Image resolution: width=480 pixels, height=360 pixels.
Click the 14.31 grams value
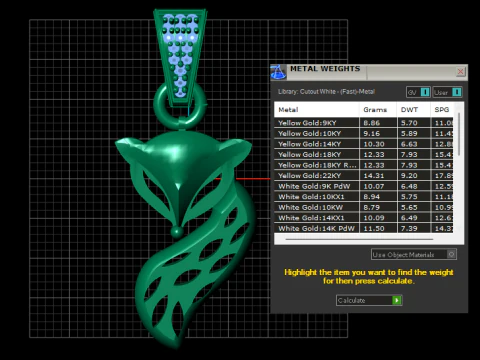pyautogui.click(x=374, y=176)
